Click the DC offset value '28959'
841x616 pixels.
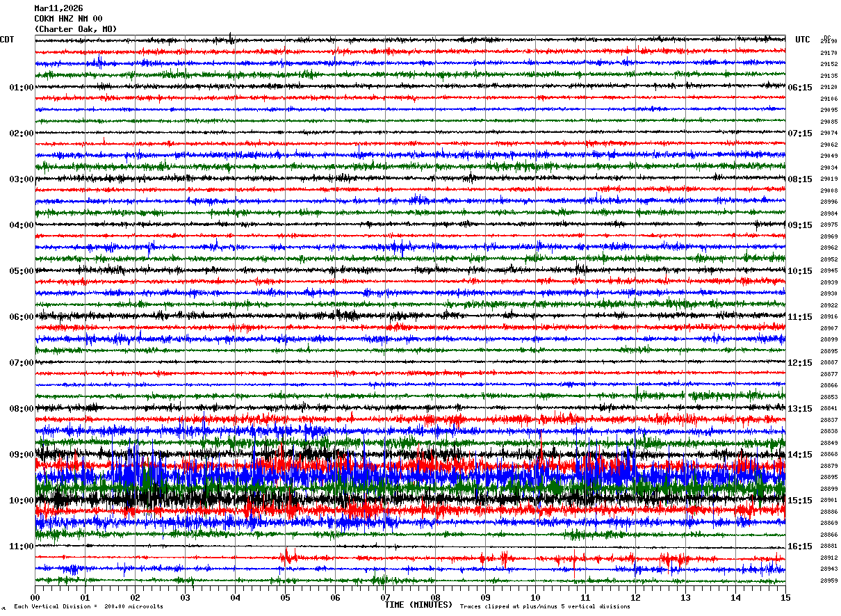[x=829, y=581]
